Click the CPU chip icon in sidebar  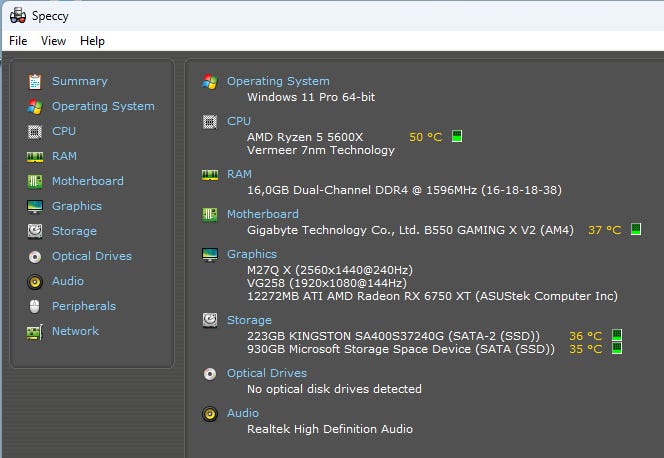pos(35,131)
